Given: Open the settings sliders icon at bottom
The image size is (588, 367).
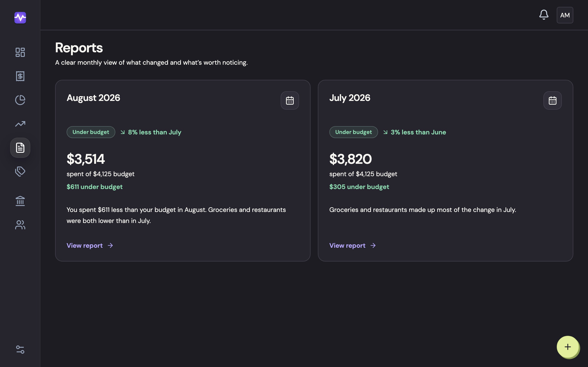Looking at the screenshot, I should click(x=20, y=350).
